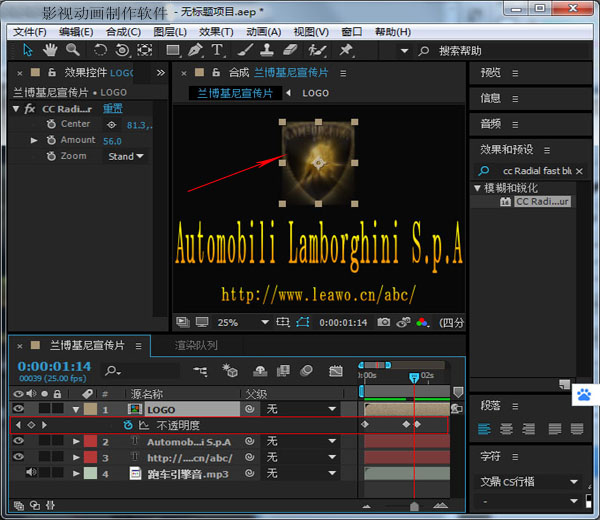
Task: Toggle stopwatch for Center property
Action: point(51,124)
